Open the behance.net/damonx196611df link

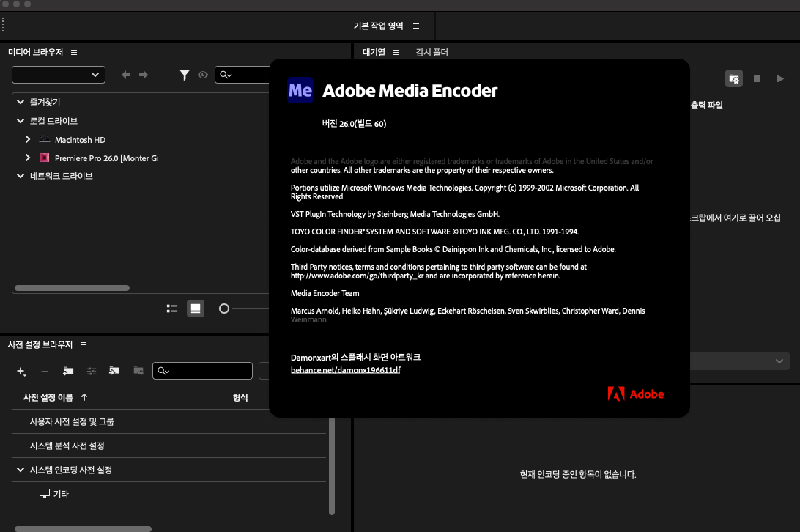pyautogui.click(x=345, y=370)
